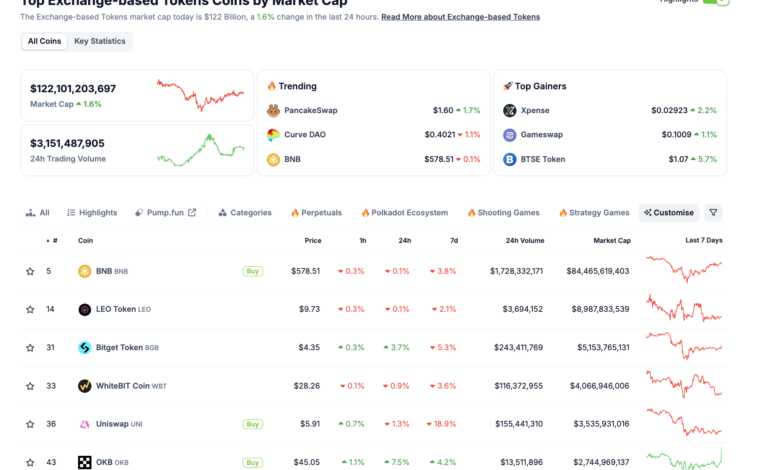Click the Uniswap unicorn logo
Screen dimensions: 780x470
coord(85,424)
